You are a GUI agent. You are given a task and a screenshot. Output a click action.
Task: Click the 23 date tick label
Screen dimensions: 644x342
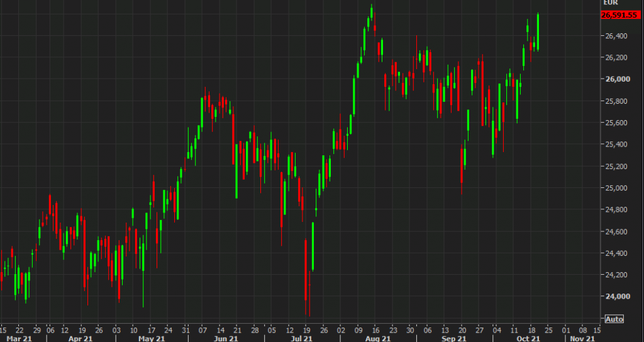click(x=393, y=329)
